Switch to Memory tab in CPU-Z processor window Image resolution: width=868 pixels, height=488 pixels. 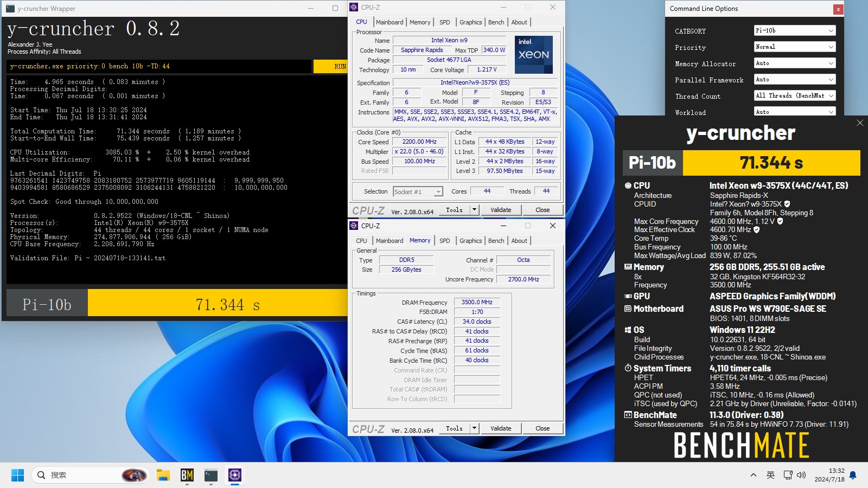[x=420, y=22]
